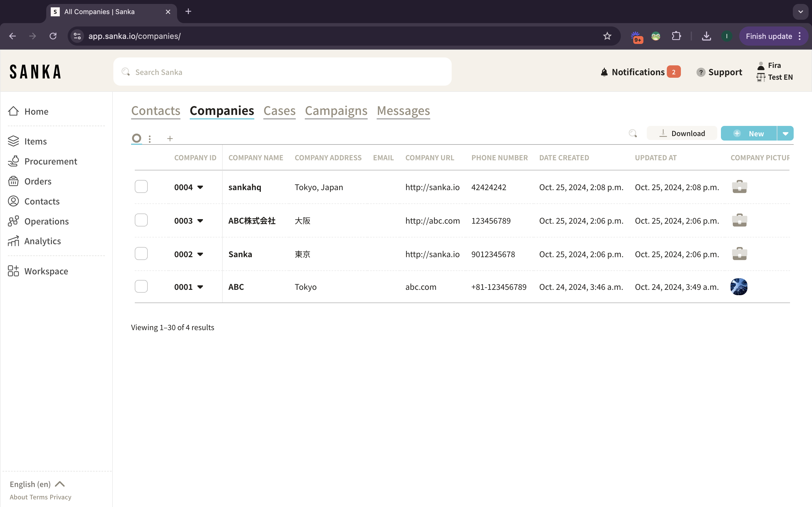Open the New button's dropdown arrow
The height and width of the screenshot is (507, 812).
(785, 134)
